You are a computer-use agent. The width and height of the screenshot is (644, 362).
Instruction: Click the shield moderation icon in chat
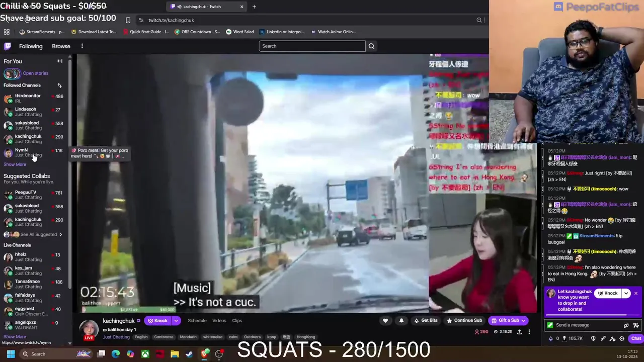[x=593, y=338]
